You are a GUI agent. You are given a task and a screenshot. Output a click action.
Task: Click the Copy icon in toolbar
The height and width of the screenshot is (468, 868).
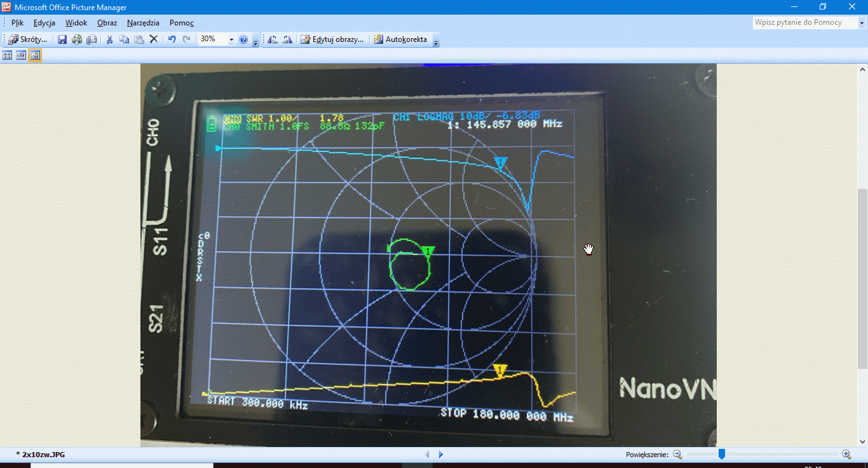pyautogui.click(x=124, y=39)
